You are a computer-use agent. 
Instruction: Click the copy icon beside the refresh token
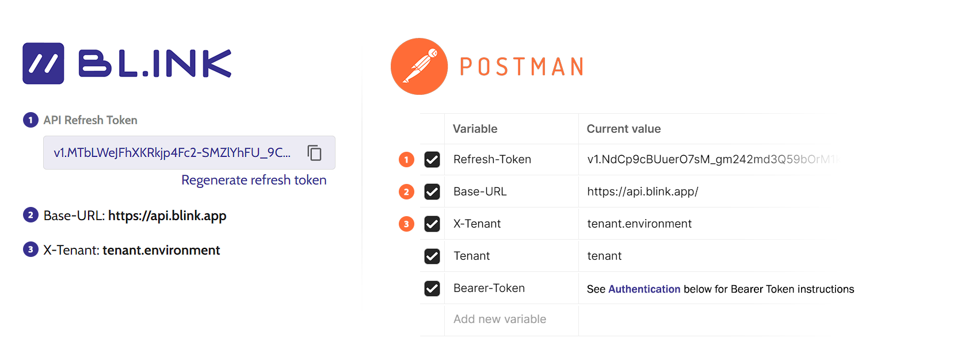coord(314,153)
